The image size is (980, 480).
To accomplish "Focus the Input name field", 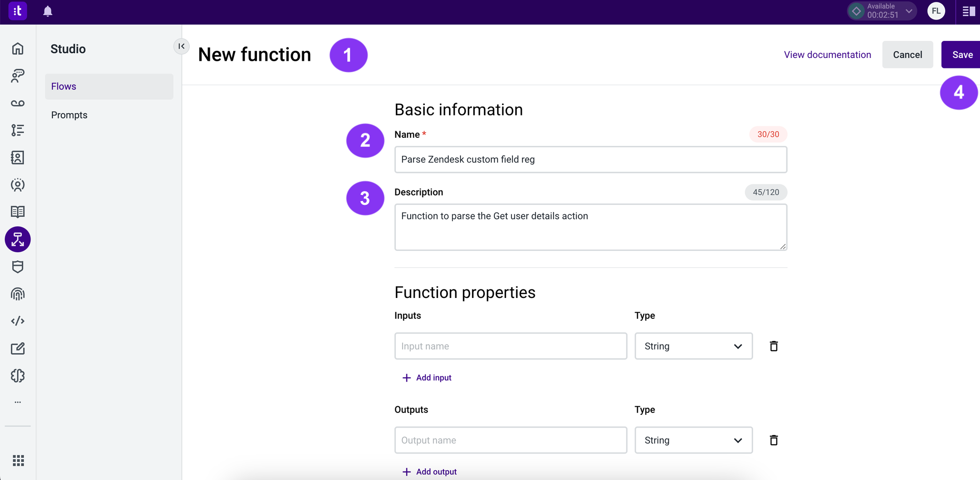I will pos(510,346).
